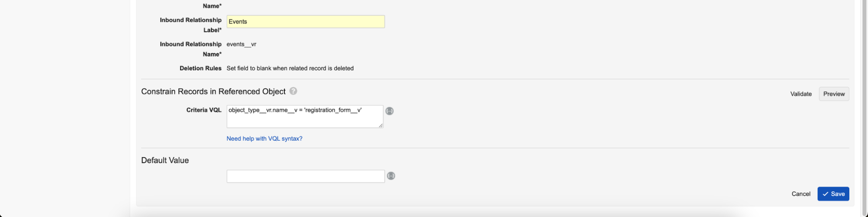Click the "Set field to blank" deletion rule text
This screenshot has height=217, width=868.
pos(290,68)
